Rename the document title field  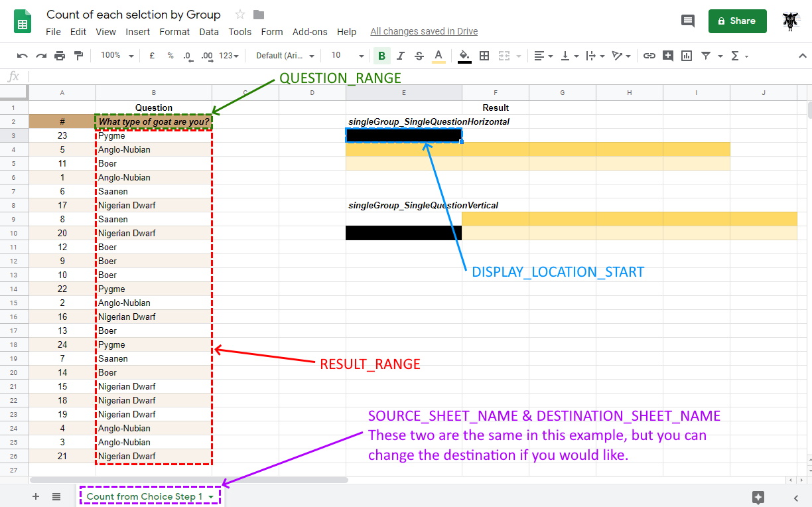click(133, 14)
